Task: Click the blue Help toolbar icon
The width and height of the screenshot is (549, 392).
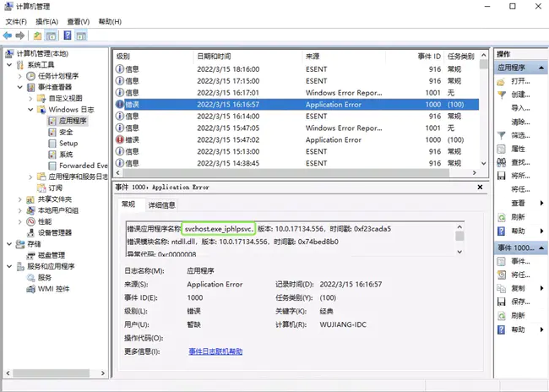Action: pos(68,35)
